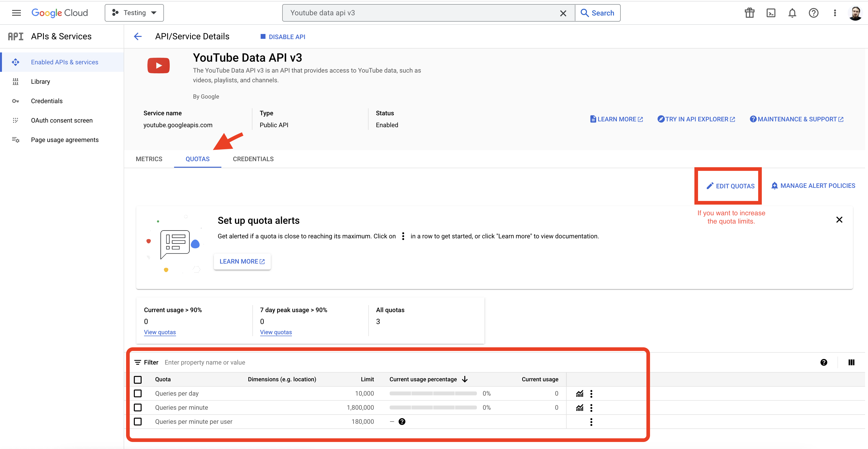The width and height of the screenshot is (868, 449).
Task: Open the main navigation hamburger menu
Action: click(16, 13)
